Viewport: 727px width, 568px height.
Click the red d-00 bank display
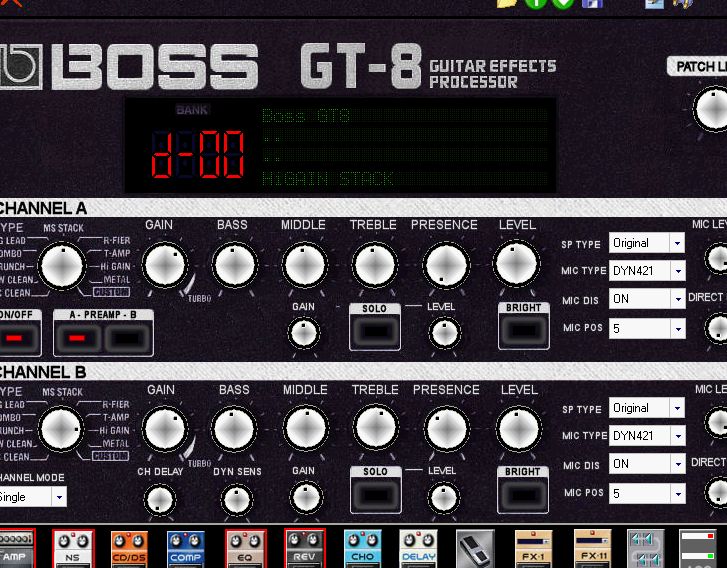(198, 154)
